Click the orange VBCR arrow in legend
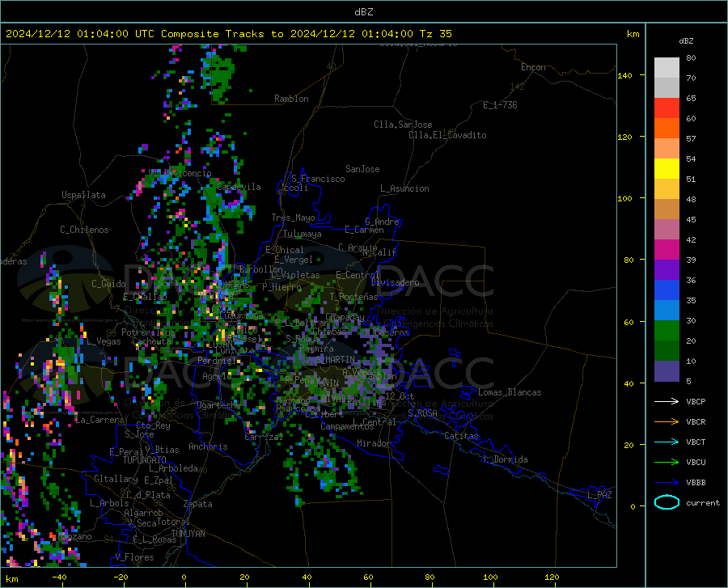The image size is (728, 588). pyautogui.click(x=667, y=422)
